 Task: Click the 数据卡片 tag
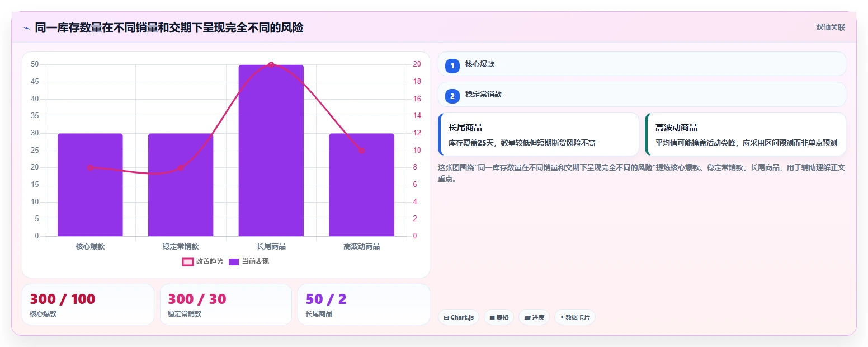(574, 317)
